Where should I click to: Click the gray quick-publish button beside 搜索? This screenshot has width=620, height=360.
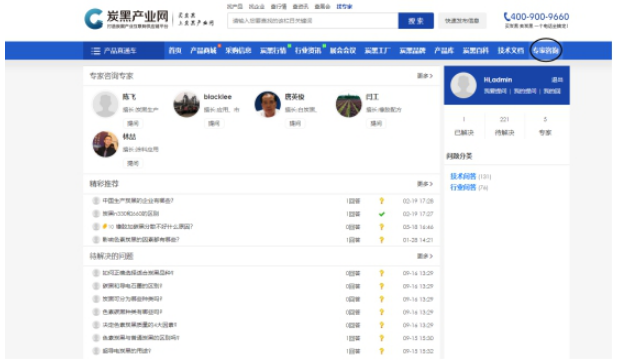pyautogui.click(x=462, y=21)
